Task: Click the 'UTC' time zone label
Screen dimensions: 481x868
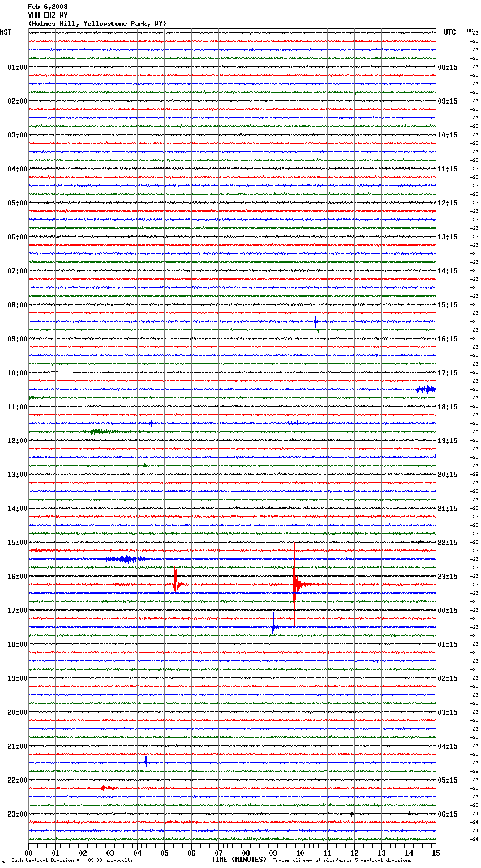Action: click(450, 32)
